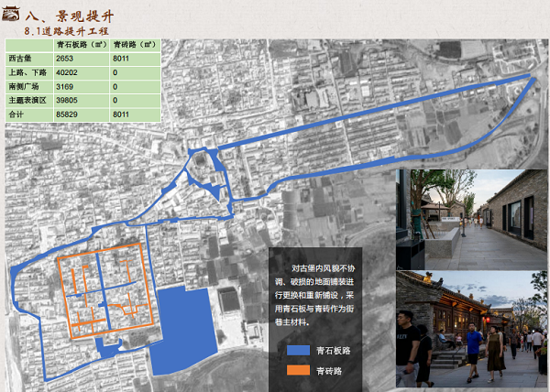
Task: Click the 主题表演区 row label
Action: (x=26, y=100)
